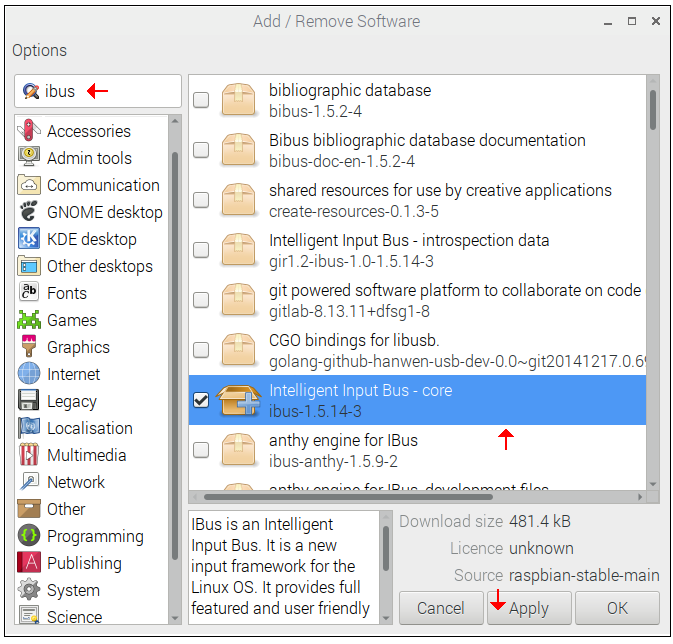The image size is (673, 644).
Task: Tick the create-resources package checkbox
Action: (201, 200)
